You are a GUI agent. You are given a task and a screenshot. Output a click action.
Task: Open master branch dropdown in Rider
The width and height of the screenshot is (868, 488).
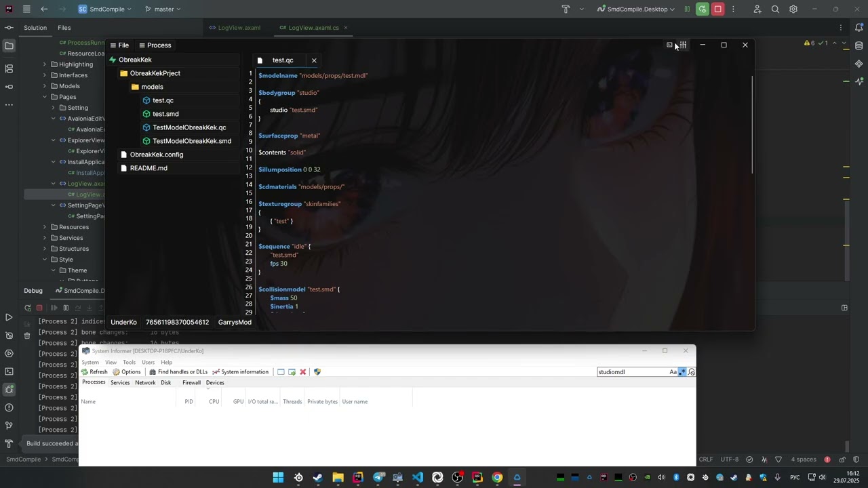pyautogui.click(x=163, y=9)
